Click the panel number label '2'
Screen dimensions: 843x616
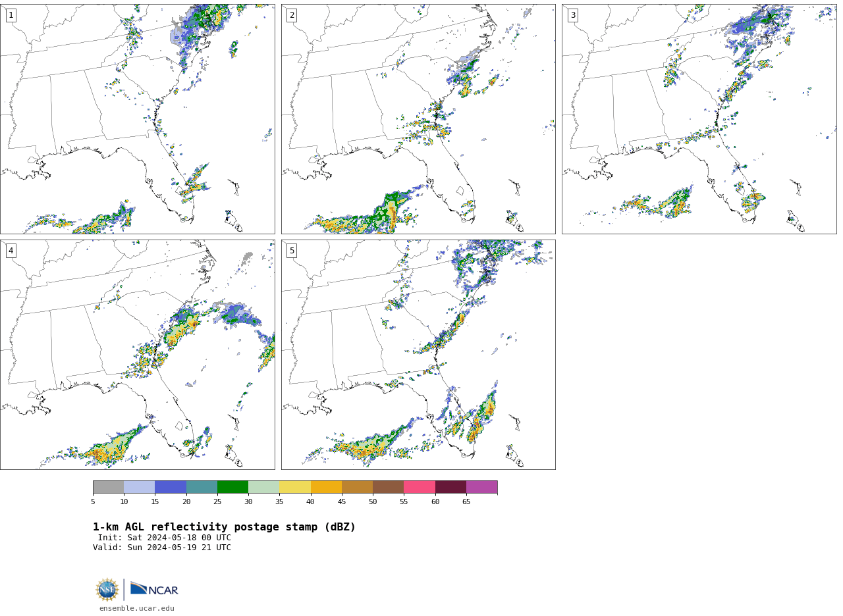[x=292, y=15]
